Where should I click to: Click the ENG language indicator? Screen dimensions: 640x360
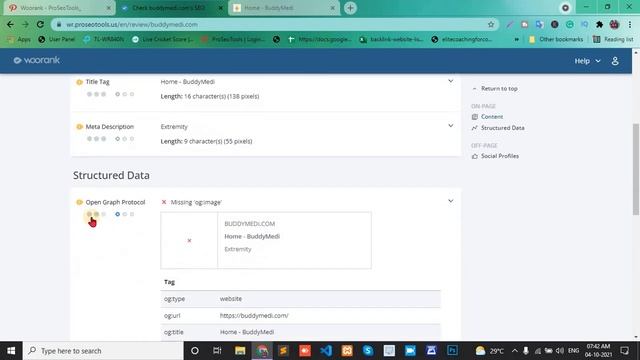573,351
